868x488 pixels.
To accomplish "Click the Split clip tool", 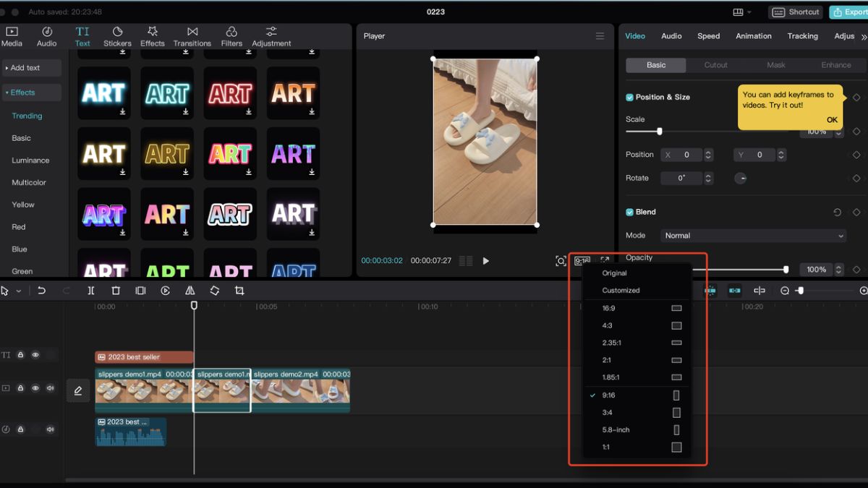I will (91, 291).
